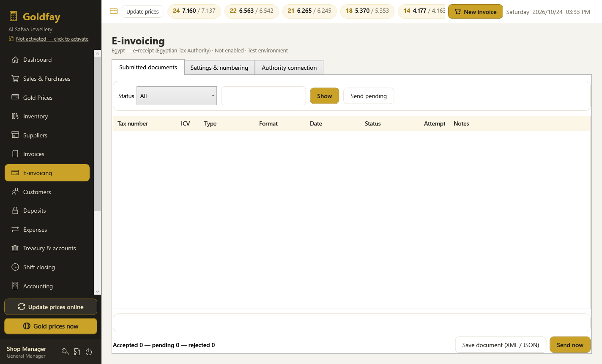Click the power icon to log out
The image size is (602, 364).
(89, 352)
